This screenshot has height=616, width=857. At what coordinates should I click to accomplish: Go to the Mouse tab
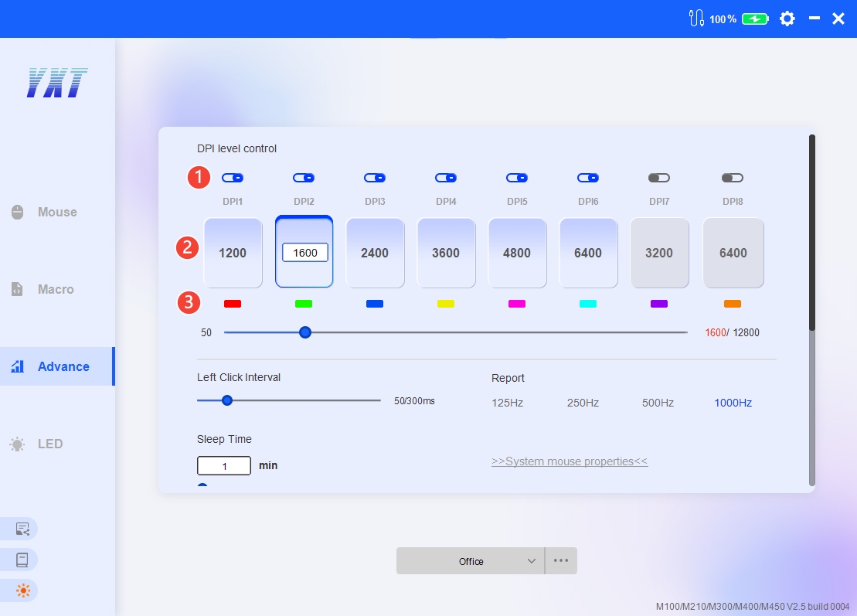click(x=56, y=212)
